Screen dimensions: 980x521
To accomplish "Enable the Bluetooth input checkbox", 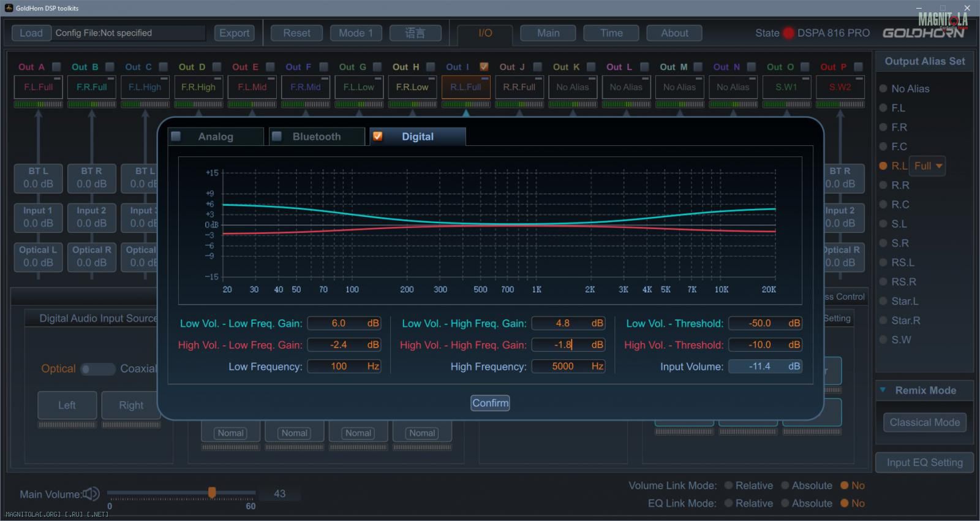I will (x=277, y=136).
